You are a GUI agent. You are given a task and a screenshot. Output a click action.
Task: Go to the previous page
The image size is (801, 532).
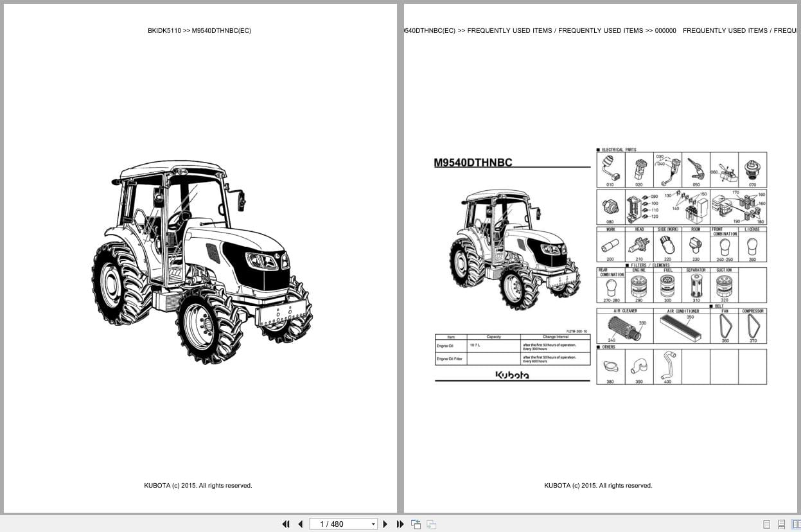300,524
